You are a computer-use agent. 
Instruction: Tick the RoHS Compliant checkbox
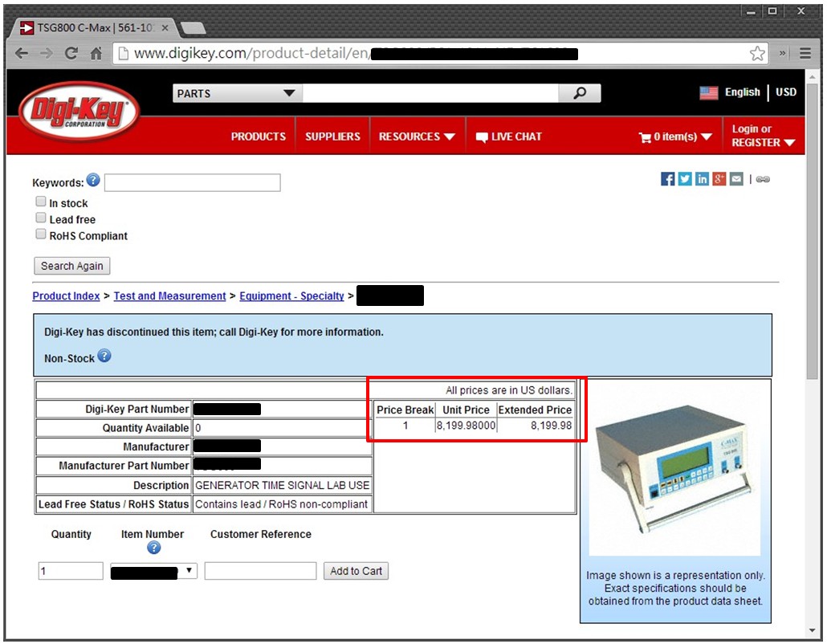[41, 234]
